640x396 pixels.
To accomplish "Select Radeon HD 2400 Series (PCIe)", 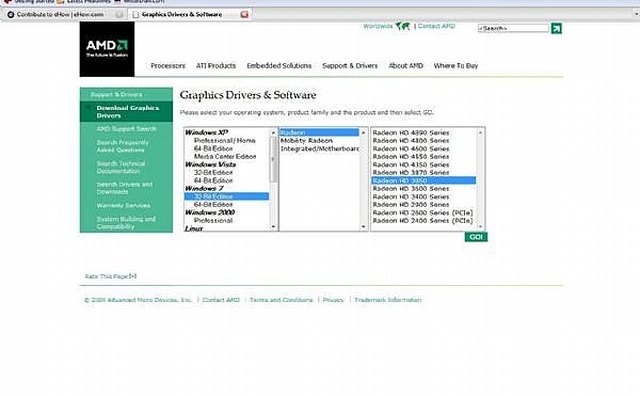I will click(422, 220).
